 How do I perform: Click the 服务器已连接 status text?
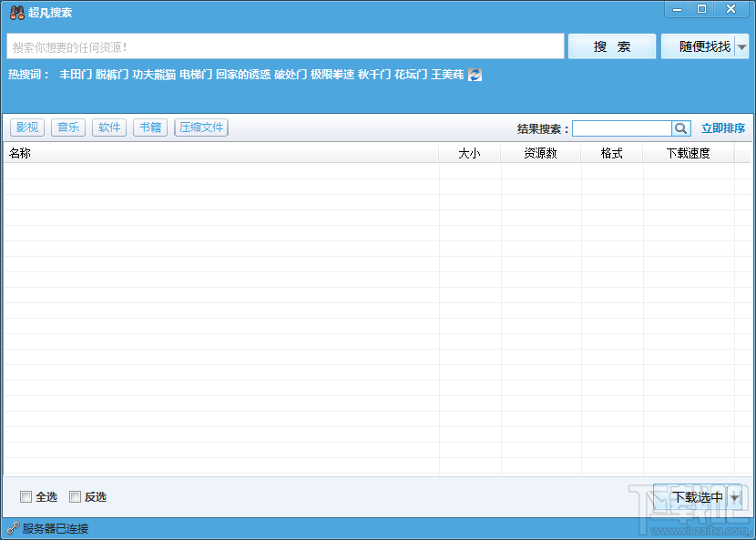(x=56, y=529)
